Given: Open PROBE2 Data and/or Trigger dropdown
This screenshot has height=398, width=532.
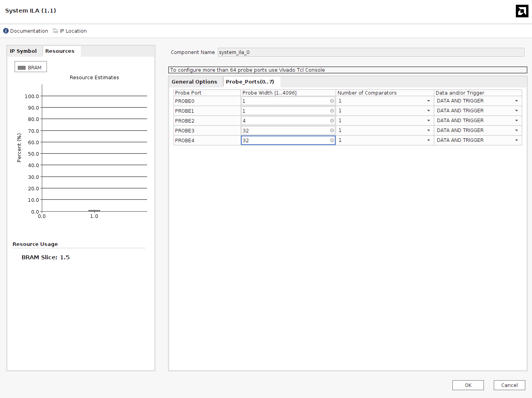Looking at the screenshot, I should tap(478, 121).
